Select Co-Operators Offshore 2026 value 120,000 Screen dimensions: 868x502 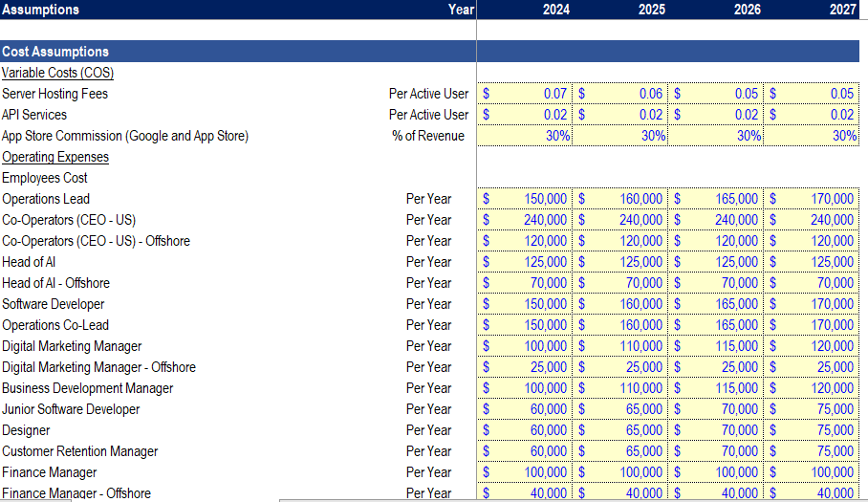pos(716,241)
